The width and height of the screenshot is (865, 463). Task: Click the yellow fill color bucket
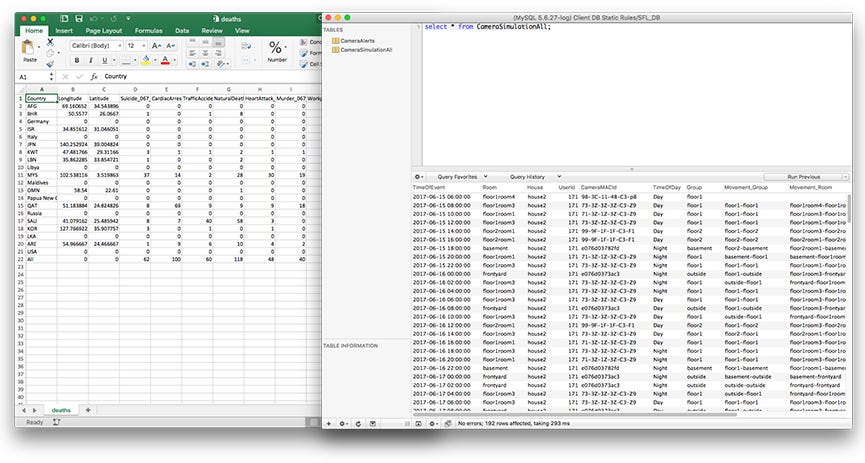click(146, 60)
